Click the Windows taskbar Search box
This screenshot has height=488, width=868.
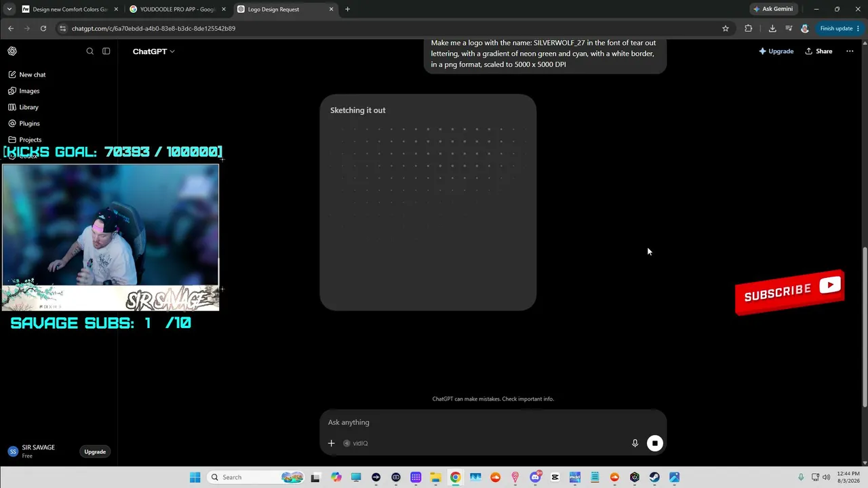click(255, 477)
